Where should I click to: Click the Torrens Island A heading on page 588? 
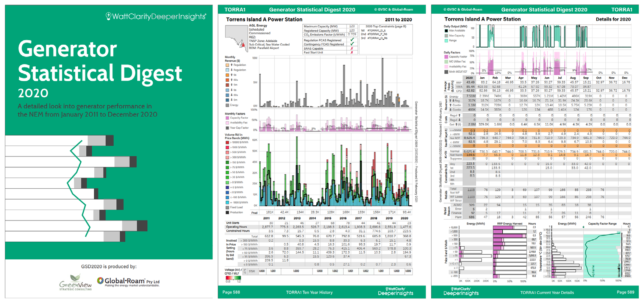pos(264,19)
